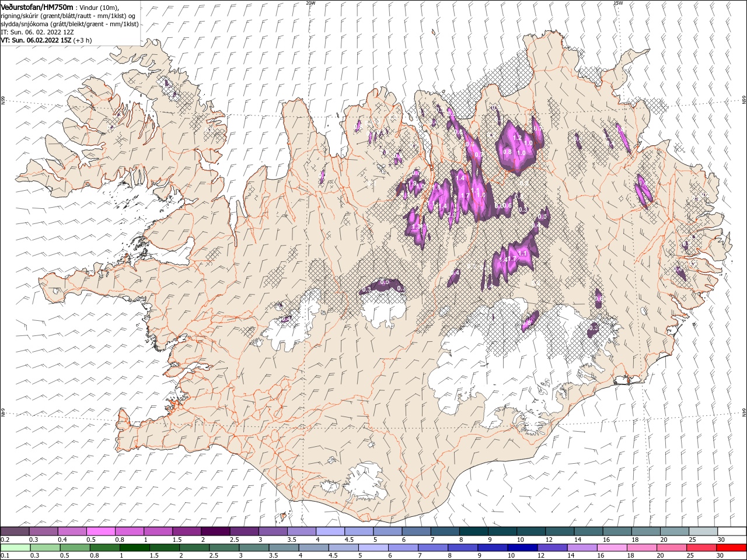Click upper legend swatch between 1.5 and 2
747x560 pixels.
(186, 531)
